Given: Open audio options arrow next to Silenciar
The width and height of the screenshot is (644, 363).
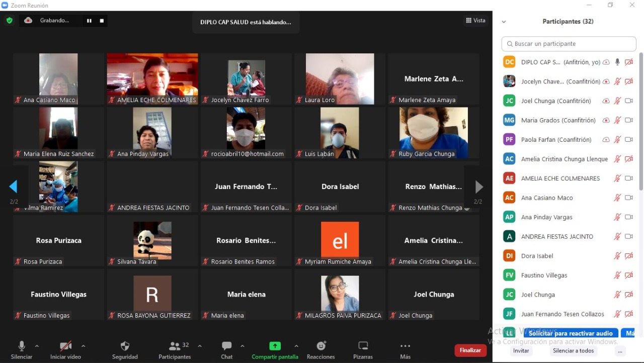Looking at the screenshot, I should pyautogui.click(x=37, y=346).
